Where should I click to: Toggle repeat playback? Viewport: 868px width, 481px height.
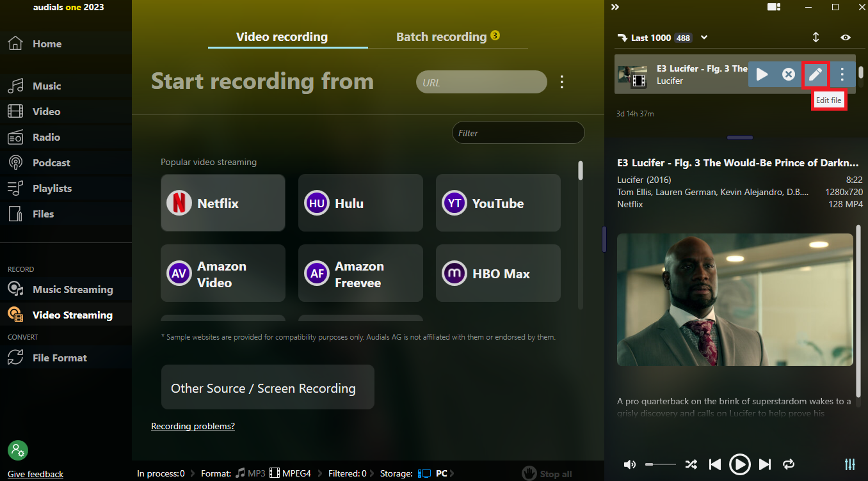coord(789,464)
